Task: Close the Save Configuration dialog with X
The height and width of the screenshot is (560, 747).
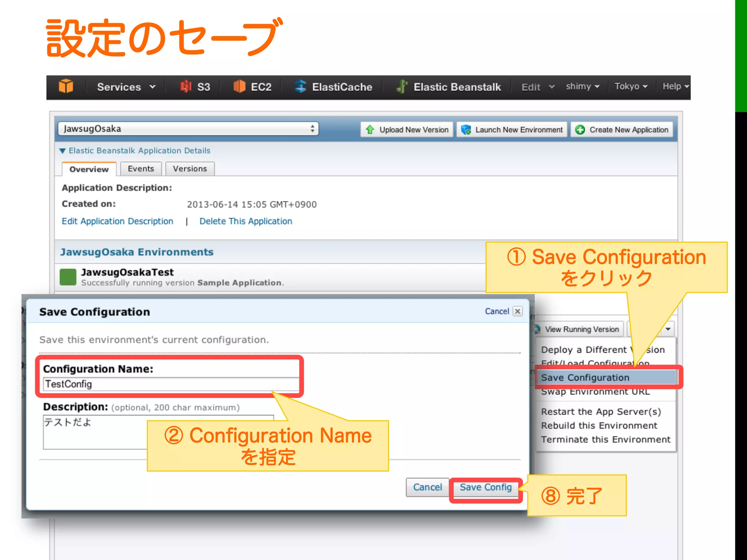Action: (518, 311)
